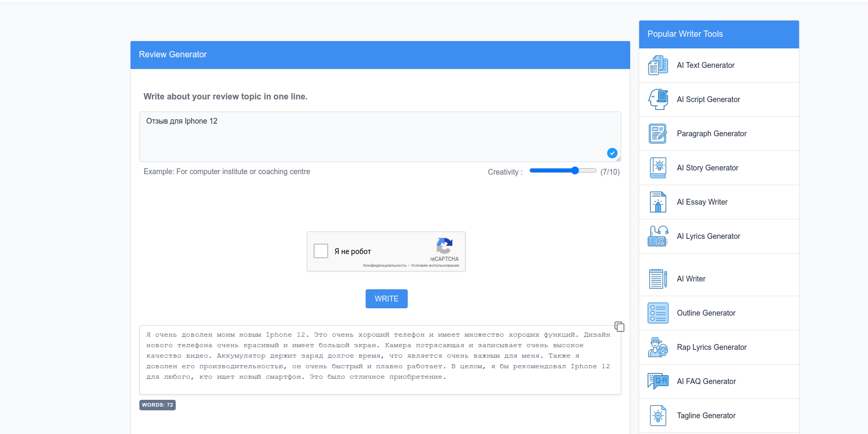Screen dimensions: 868x434
Task: Open the AI Essay Writer icon
Action: tap(658, 202)
